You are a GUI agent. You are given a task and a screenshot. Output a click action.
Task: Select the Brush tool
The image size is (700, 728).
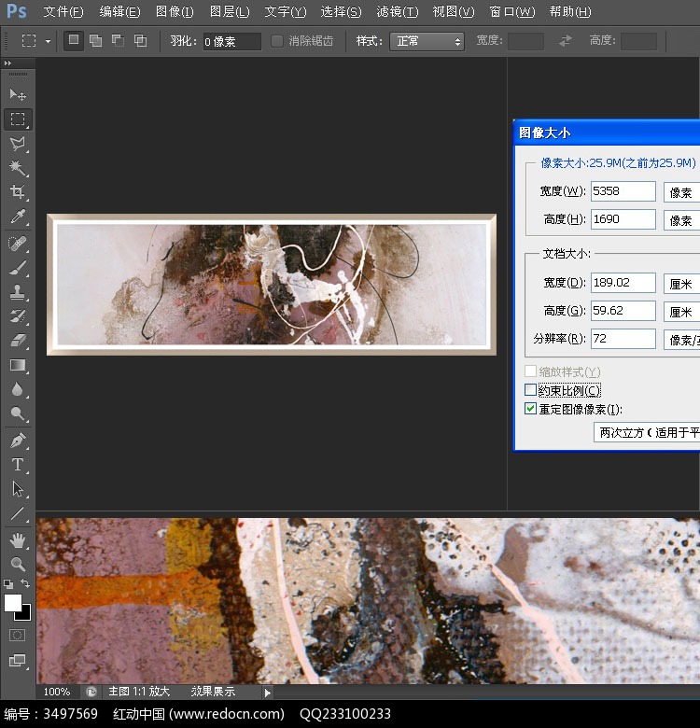[x=18, y=268]
